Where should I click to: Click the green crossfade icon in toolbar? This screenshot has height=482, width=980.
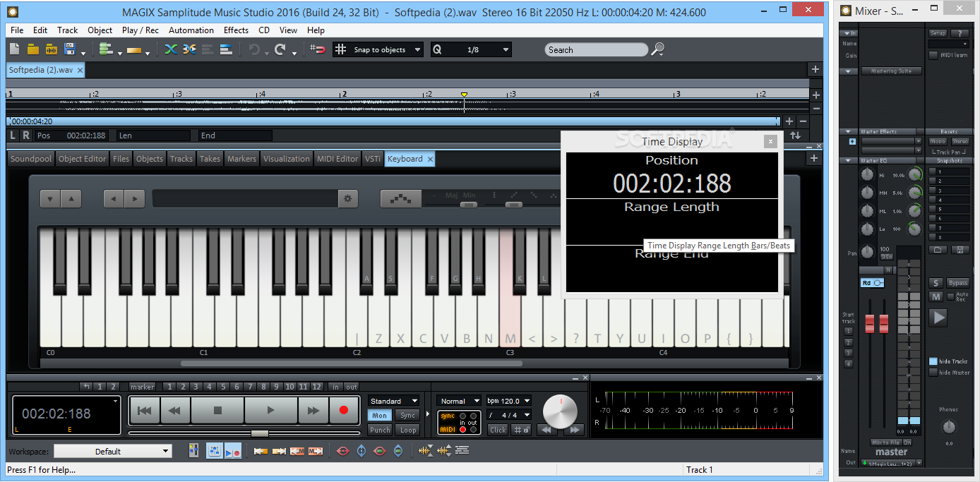[x=170, y=49]
